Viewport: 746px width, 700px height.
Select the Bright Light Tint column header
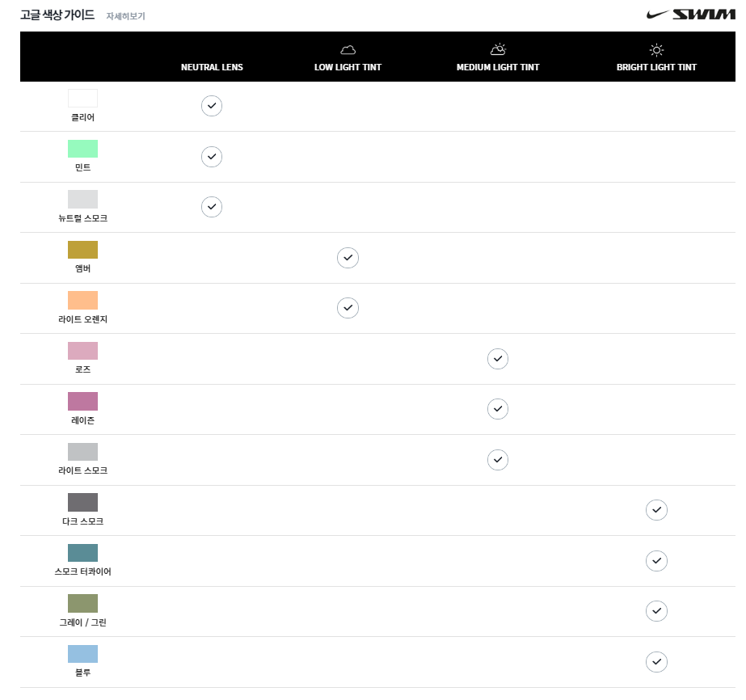[656, 67]
